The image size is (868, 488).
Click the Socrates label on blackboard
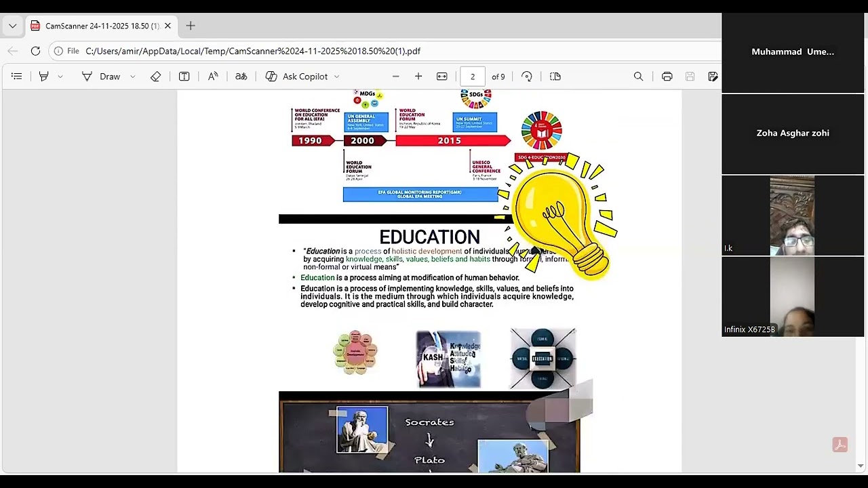point(429,422)
